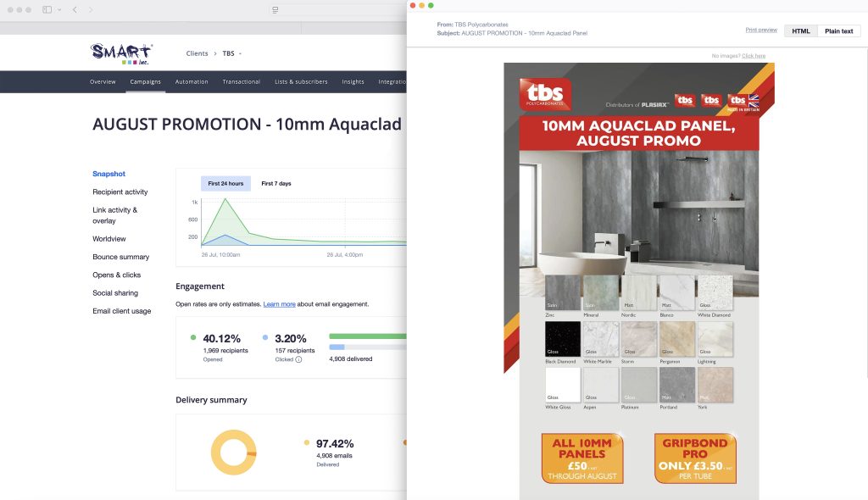Open Print preview in the email window
Image resolution: width=868 pixels, height=500 pixels.
pyautogui.click(x=761, y=30)
